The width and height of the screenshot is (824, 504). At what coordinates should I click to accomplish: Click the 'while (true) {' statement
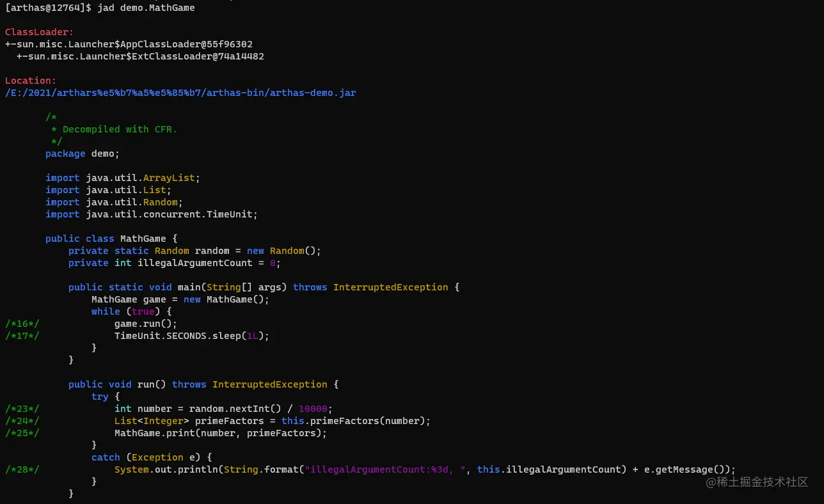click(132, 311)
